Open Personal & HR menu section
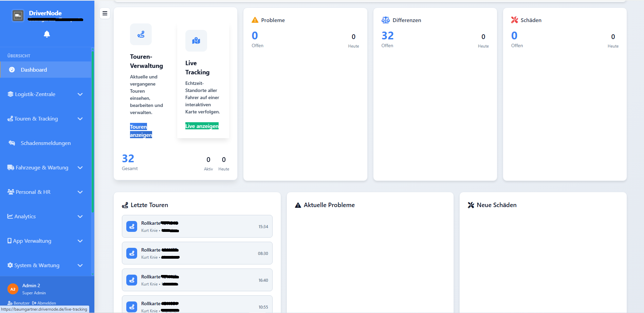This screenshot has width=644, height=313. coord(45,192)
